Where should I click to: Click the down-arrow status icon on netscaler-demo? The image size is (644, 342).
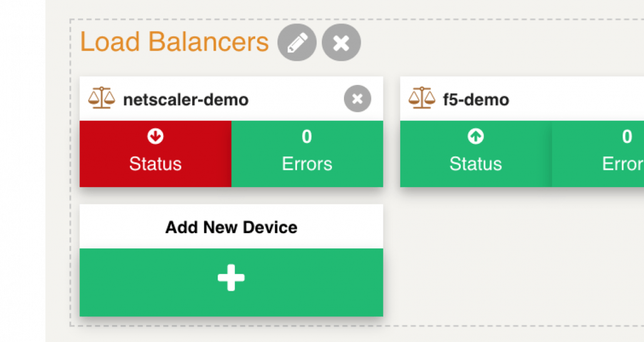coord(155,136)
